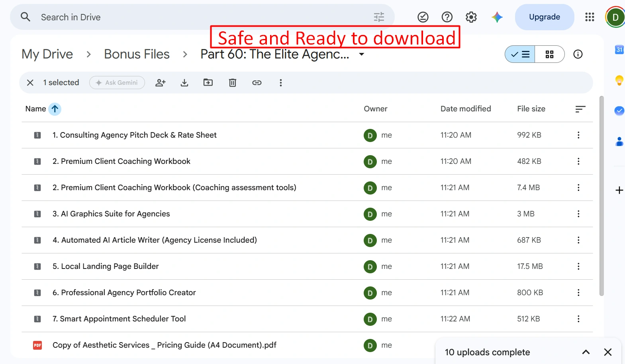This screenshot has width=625, height=364.
Task: Open more actions in the selection toolbar
Action: pyautogui.click(x=281, y=83)
